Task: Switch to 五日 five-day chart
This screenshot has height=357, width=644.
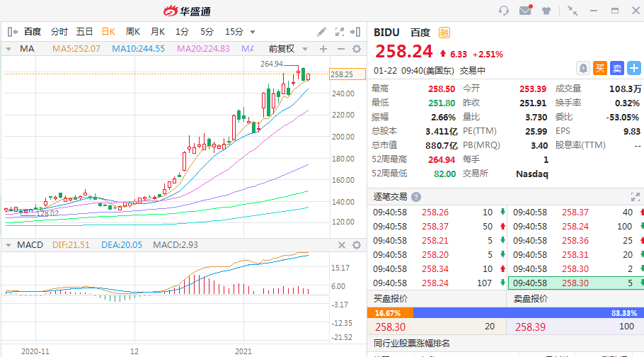Action: coord(84,32)
